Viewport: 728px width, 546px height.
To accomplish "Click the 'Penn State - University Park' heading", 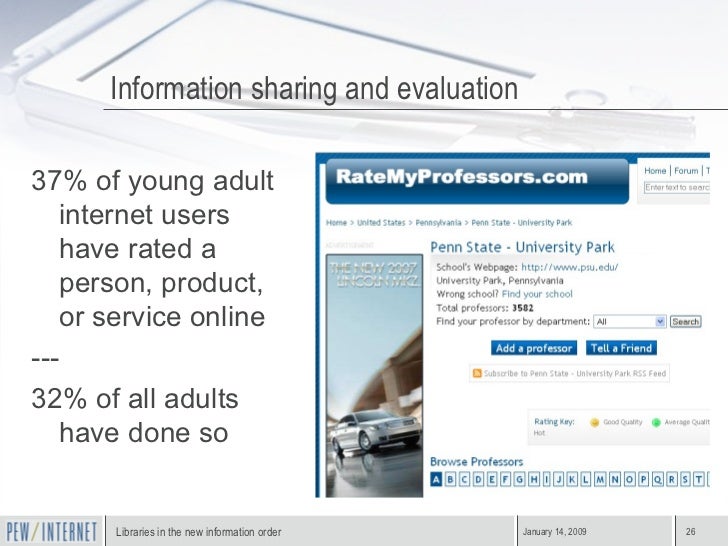I will pos(522,247).
